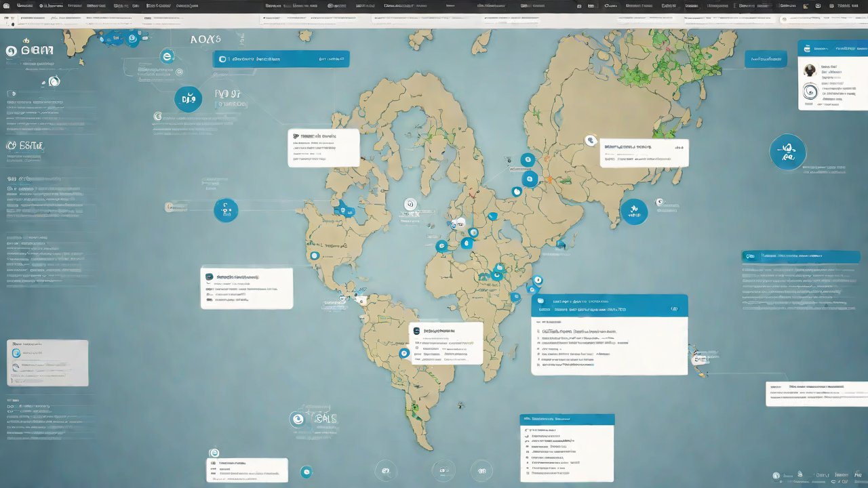This screenshot has height=488, width=868.
Task: Click the large blue DJ9 circle marker
Action: point(188,100)
